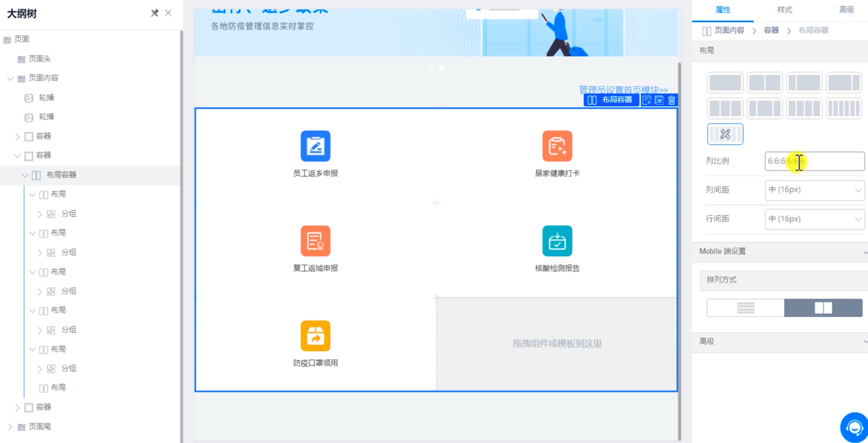Open the 行间距 dropdown
This screenshot has width=868, height=443.
click(814, 219)
